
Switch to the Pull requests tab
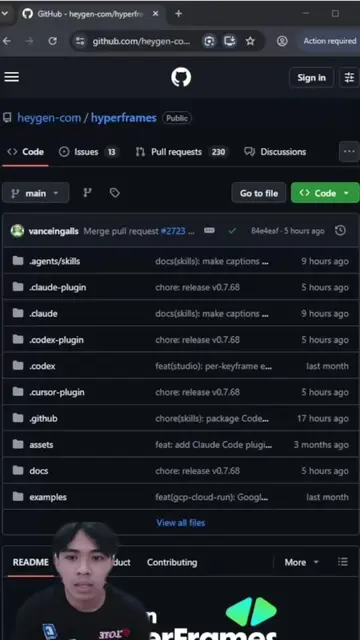(181, 152)
